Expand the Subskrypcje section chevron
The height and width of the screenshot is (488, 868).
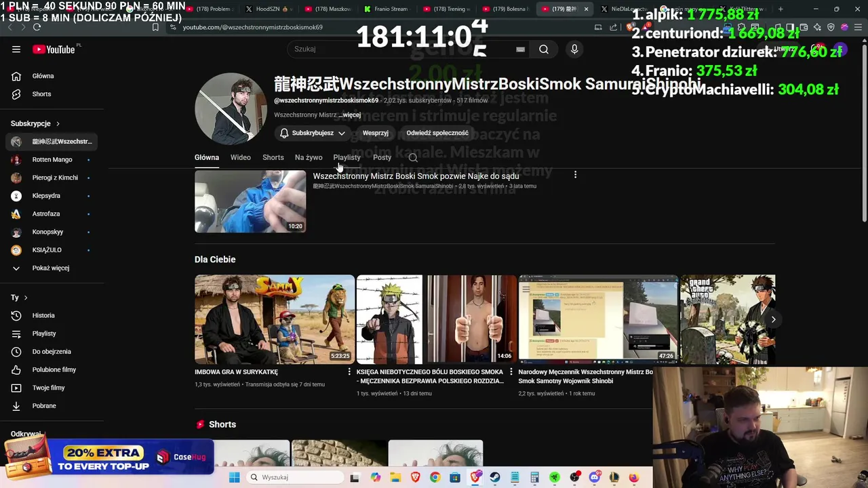coord(58,123)
